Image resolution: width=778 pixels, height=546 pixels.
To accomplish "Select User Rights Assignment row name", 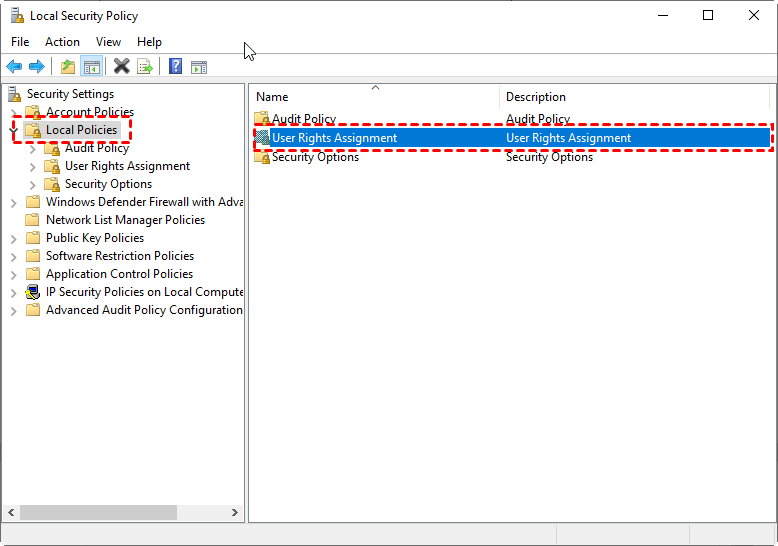I will (x=334, y=137).
